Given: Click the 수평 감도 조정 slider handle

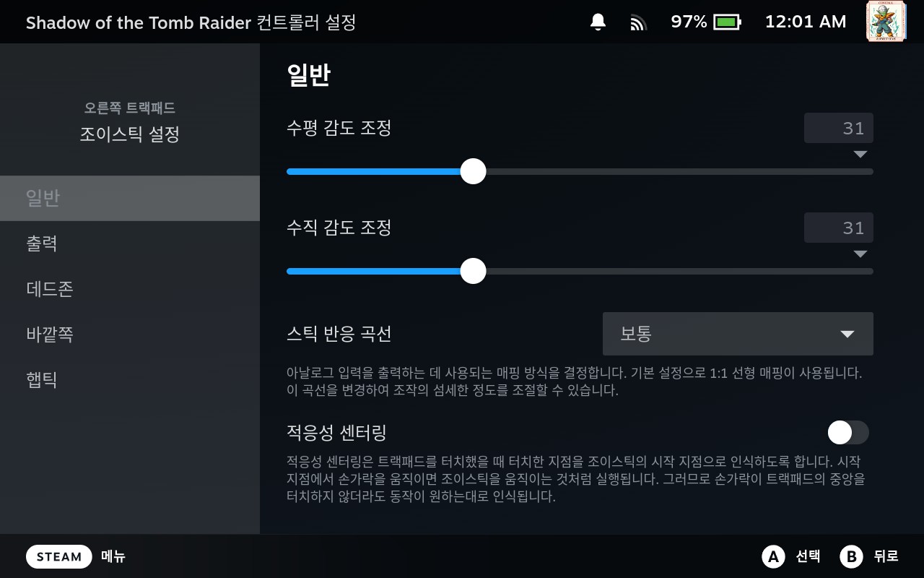Looking at the screenshot, I should point(473,171).
